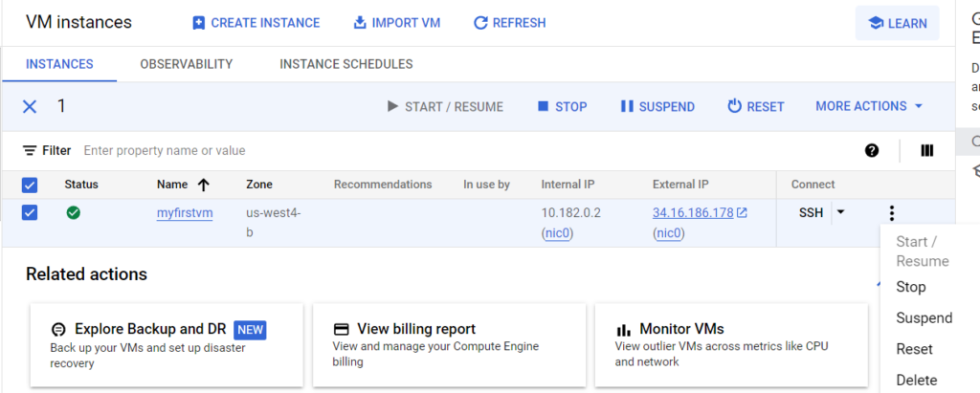Open the help question mark icon
Viewport: 980px width, 393px height.
(x=872, y=150)
